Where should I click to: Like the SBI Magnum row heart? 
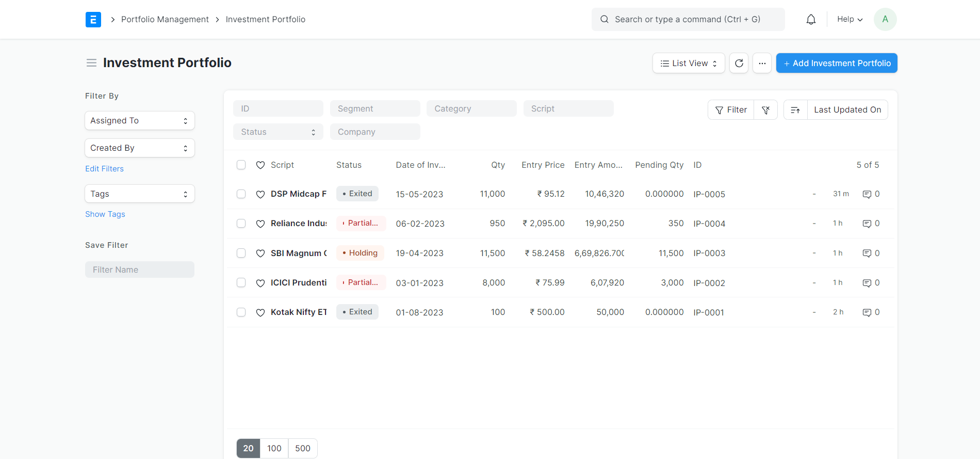point(260,253)
